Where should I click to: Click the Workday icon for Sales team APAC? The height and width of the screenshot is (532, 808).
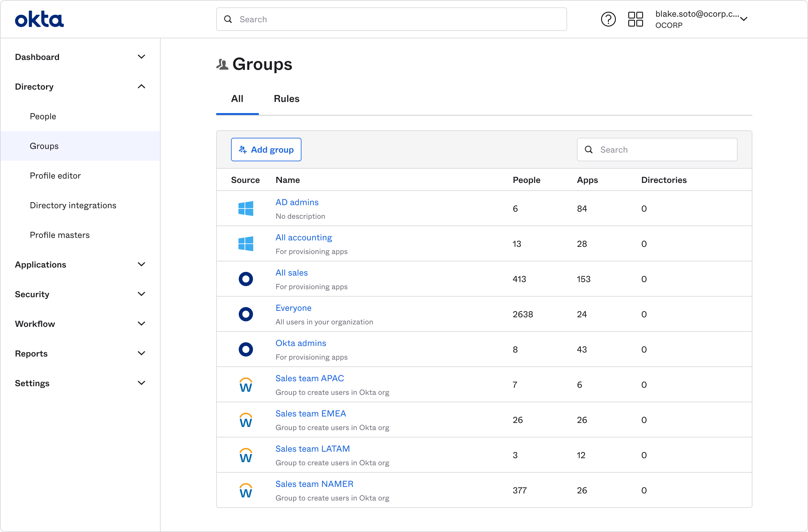pos(246,385)
